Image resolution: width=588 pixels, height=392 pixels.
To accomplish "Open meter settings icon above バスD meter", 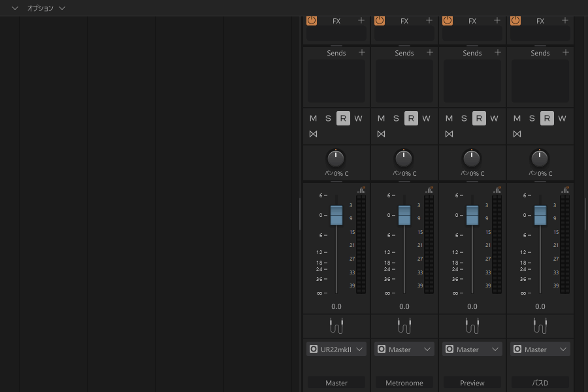I will click(565, 190).
